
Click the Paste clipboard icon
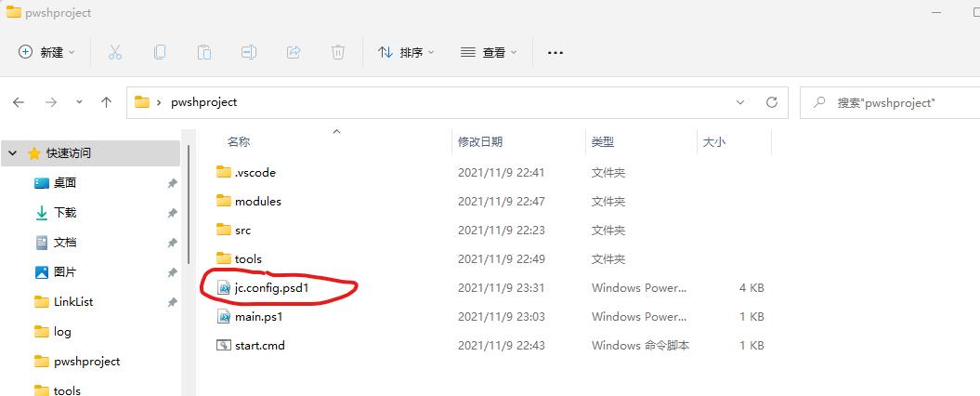203,53
